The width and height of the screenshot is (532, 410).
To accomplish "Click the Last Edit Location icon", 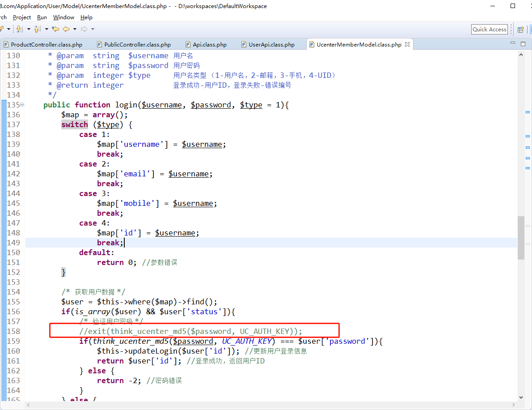I will pyautogui.click(x=55, y=29).
